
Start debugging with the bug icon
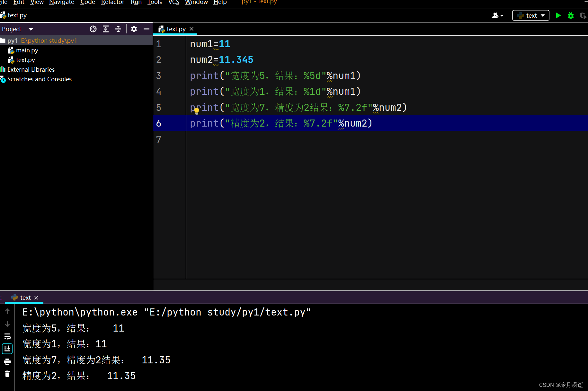click(570, 15)
